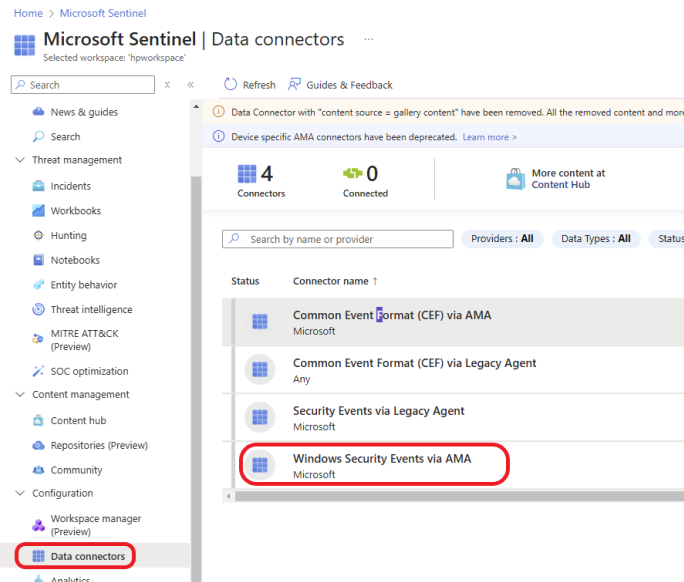The image size is (684, 582).
Task: Open Community in the sidebar
Action: pos(76,470)
